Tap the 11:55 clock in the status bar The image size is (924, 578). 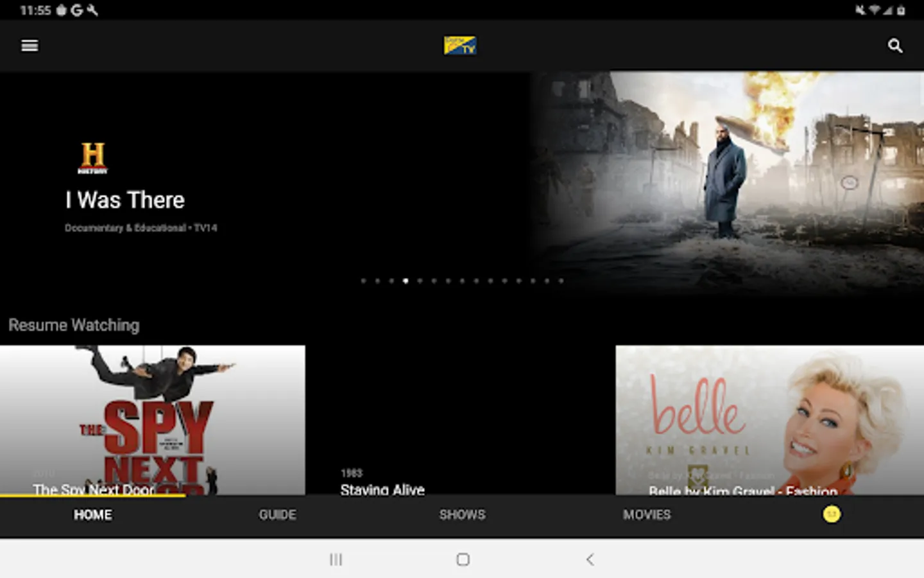click(x=35, y=10)
